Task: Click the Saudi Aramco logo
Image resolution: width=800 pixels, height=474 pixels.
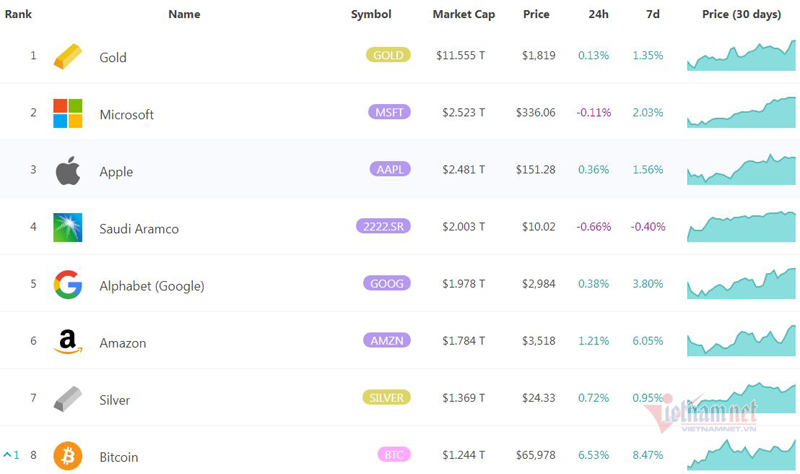Action: [68, 228]
